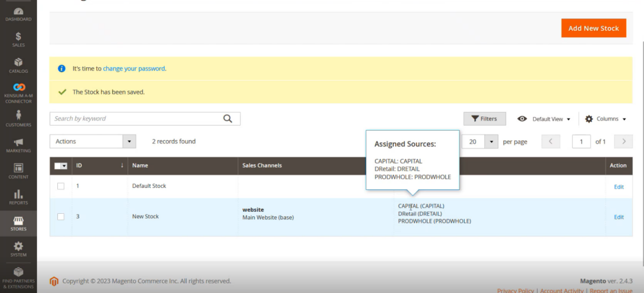Go to the previous page arrow

pos(551,141)
